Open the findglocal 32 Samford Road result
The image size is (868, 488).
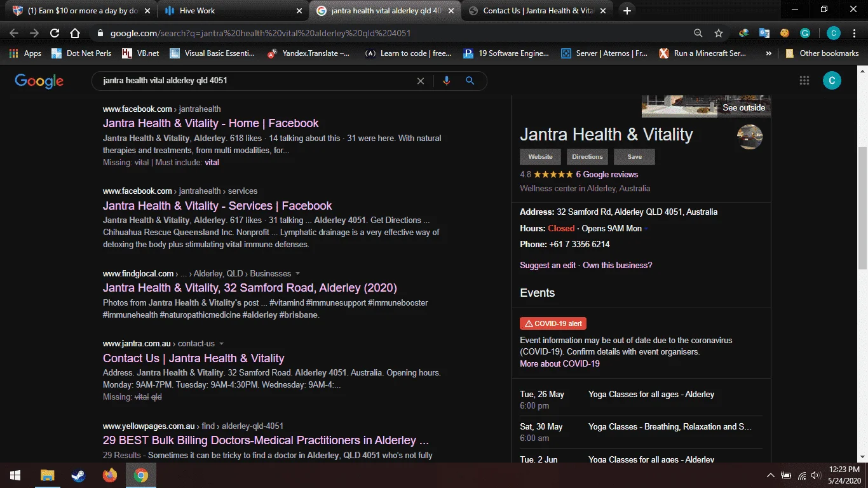pyautogui.click(x=250, y=288)
